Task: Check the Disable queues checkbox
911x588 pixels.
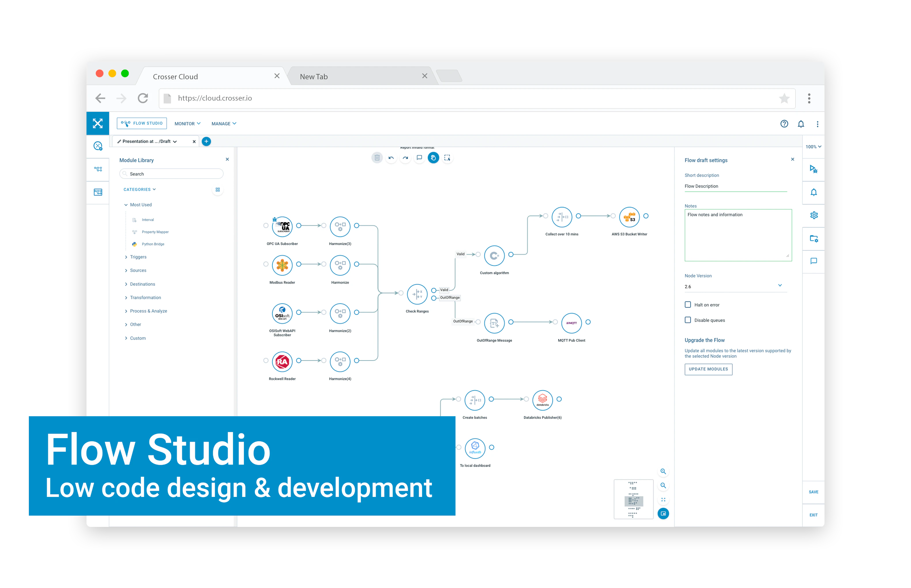Action: [688, 320]
